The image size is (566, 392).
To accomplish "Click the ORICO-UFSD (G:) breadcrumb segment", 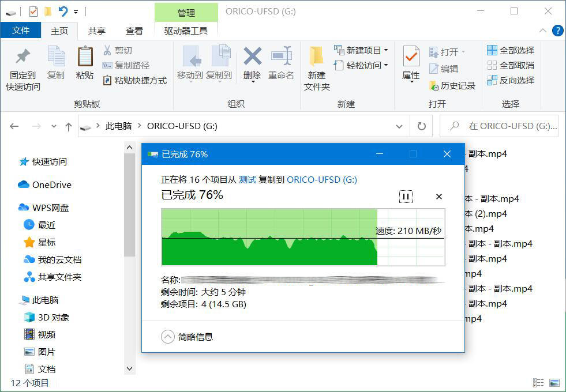I will pos(182,126).
